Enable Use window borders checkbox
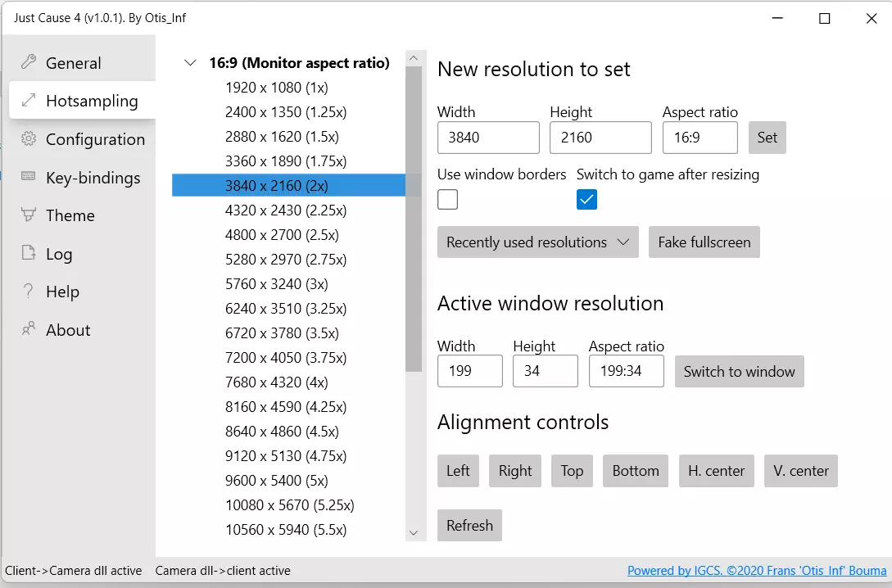Screen dimensions: 892x588 [x=448, y=200]
